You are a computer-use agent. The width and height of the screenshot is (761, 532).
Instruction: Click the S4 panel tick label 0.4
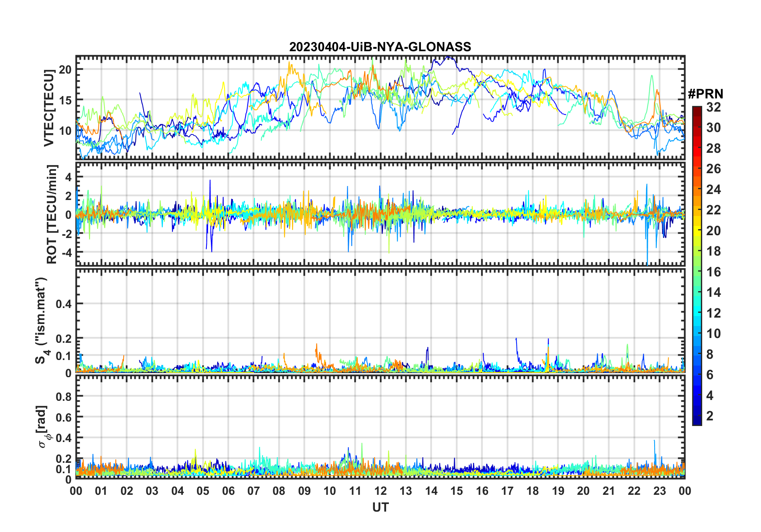coord(64,304)
